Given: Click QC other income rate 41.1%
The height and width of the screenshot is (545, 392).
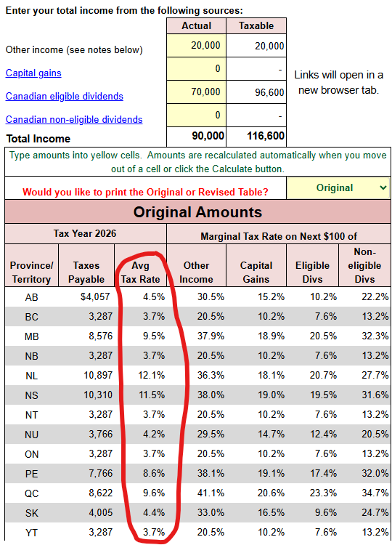Looking at the screenshot, I should pos(211,493).
